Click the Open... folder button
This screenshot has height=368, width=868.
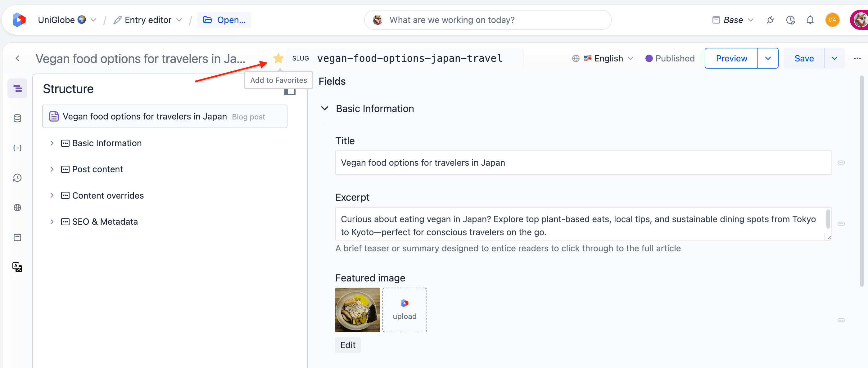(224, 20)
